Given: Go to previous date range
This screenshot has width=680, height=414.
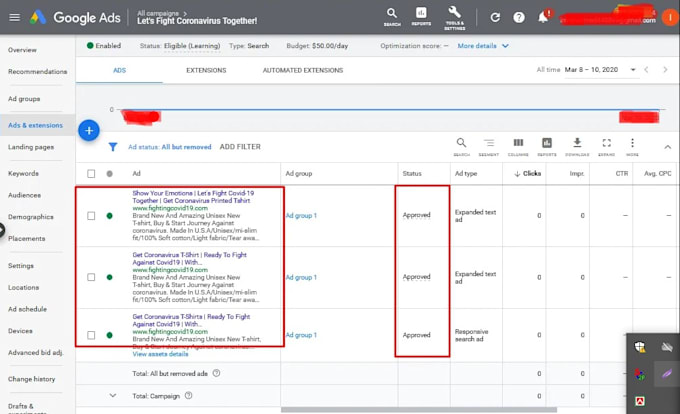Looking at the screenshot, I should click(x=646, y=70).
